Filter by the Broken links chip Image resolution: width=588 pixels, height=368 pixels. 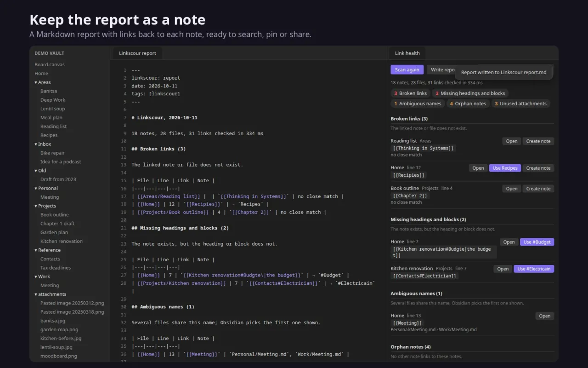[411, 93]
